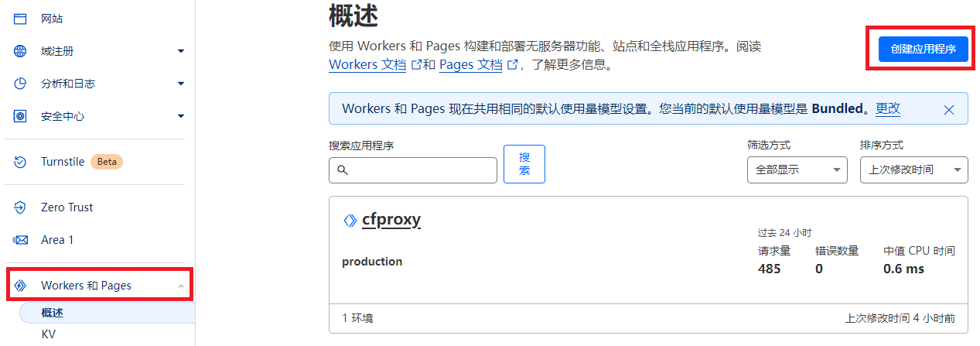Click the 网站 browser-window icon in sidebar

21,19
